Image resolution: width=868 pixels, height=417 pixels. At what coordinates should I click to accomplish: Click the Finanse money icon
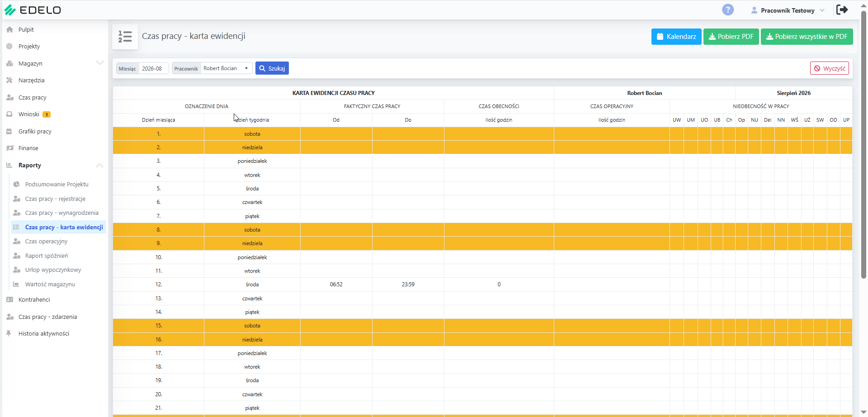[x=9, y=148]
